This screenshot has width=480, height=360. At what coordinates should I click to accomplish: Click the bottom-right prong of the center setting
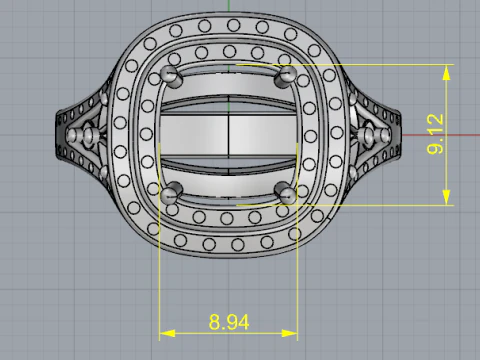coord(286,193)
